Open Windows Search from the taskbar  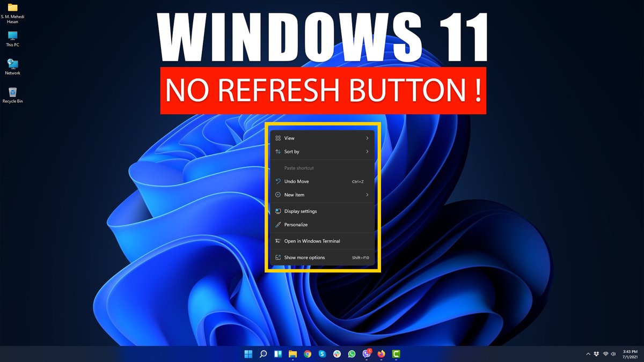[x=262, y=354]
